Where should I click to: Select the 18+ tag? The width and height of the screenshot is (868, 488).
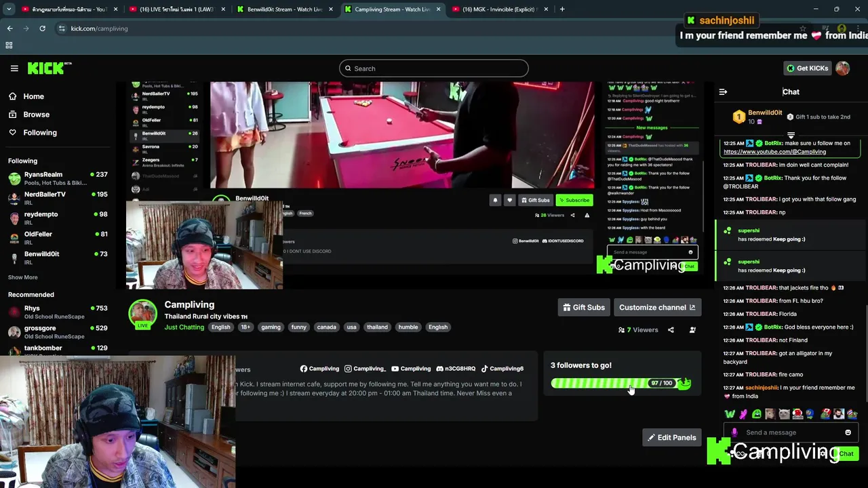[245, 327]
